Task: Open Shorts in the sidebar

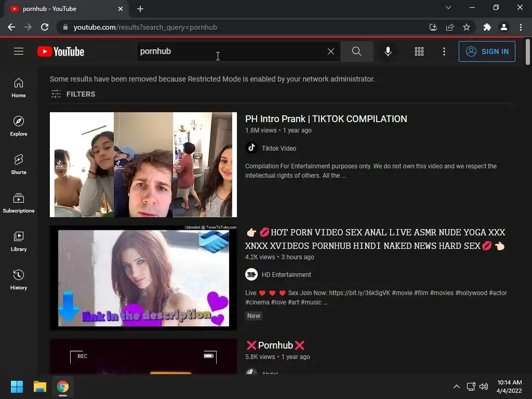Action: tap(19, 165)
